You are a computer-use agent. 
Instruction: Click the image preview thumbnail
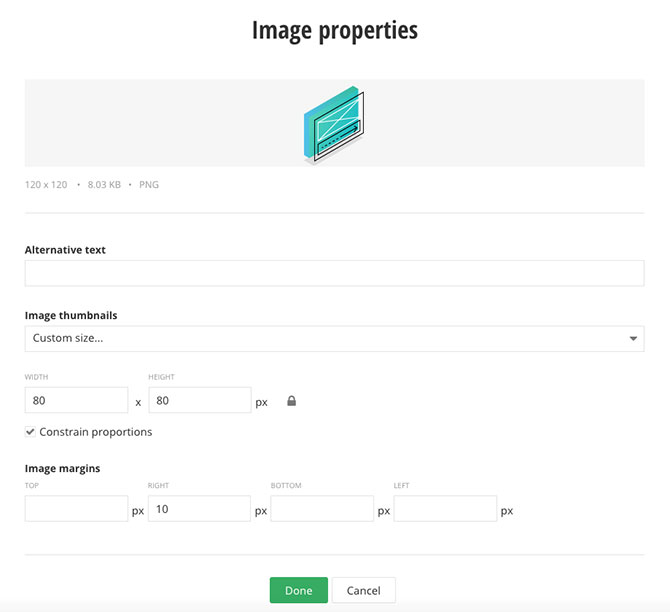334,123
